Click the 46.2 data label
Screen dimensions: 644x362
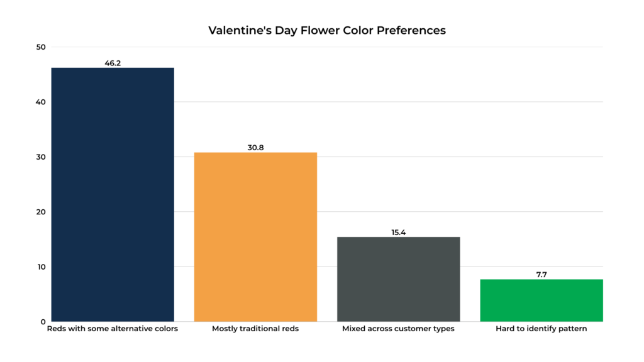[113, 63]
